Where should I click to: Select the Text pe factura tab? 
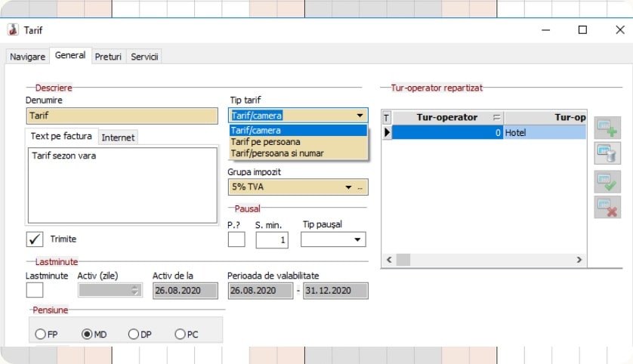[x=61, y=137]
